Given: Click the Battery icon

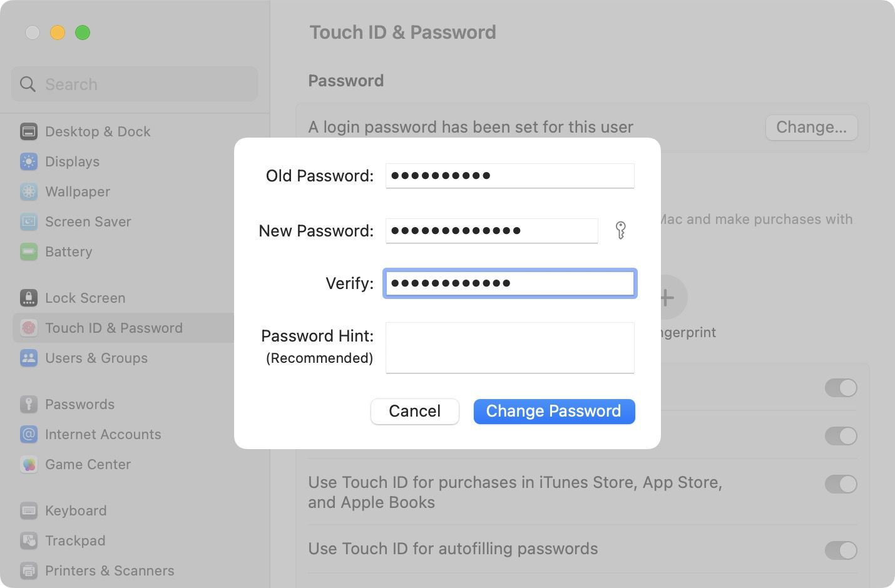Looking at the screenshot, I should point(29,251).
